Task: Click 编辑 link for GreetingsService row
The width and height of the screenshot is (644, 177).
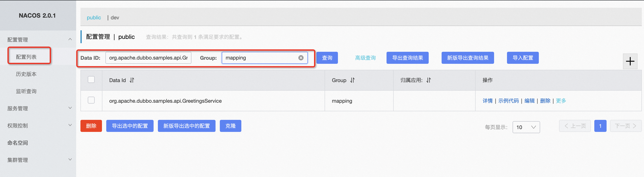Action: tap(529, 101)
